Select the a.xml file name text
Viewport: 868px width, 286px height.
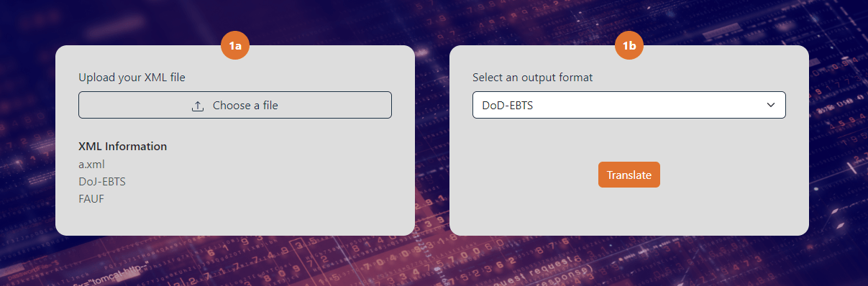click(92, 164)
